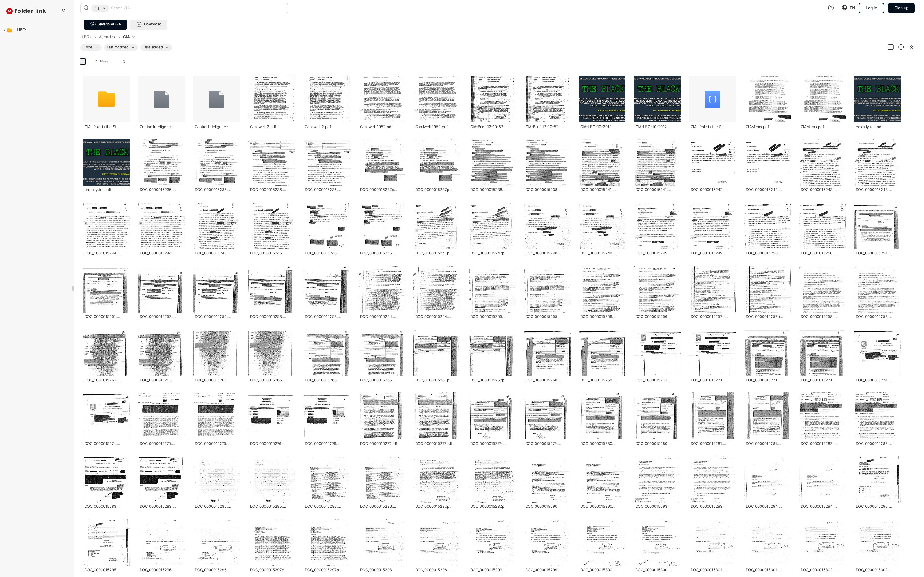Click the Save to MEGA button
Image resolution: width=924 pixels, height=577 pixels.
[x=105, y=25]
